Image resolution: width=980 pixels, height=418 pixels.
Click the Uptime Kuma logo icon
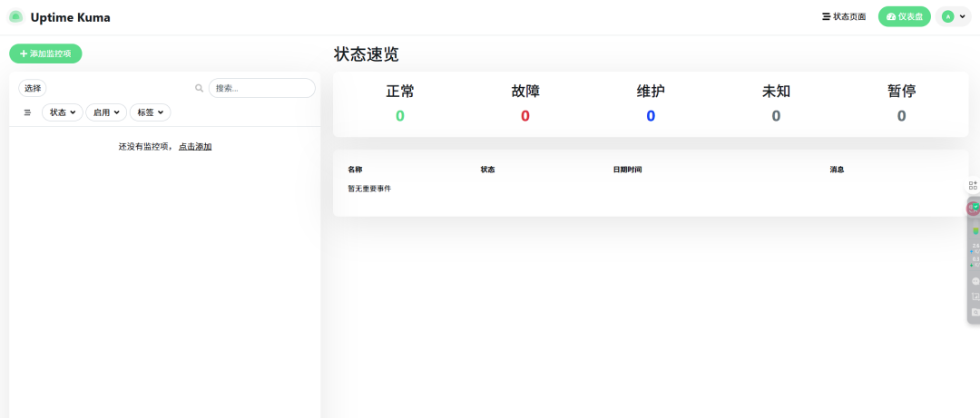[x=15, y=17]
